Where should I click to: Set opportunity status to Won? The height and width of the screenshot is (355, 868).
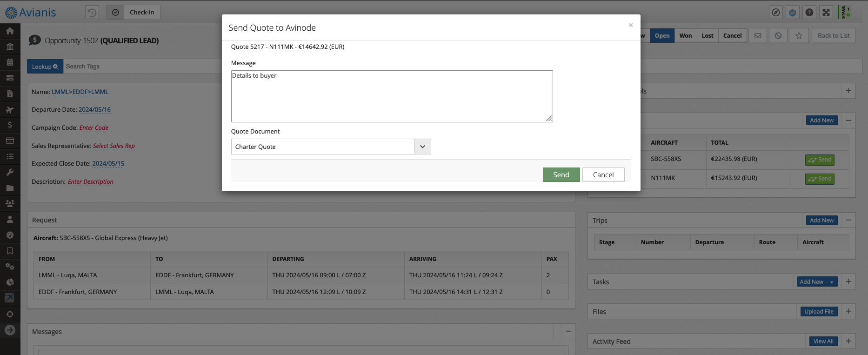(x=686, y=36)
